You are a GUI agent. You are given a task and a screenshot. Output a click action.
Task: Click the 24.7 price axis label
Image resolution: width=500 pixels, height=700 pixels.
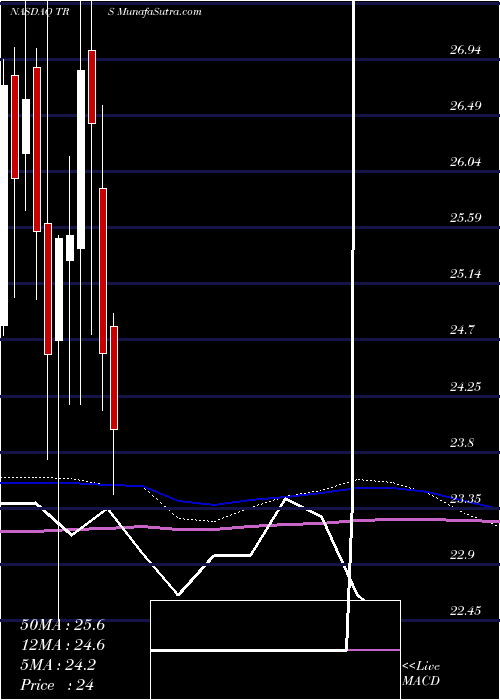pos(463,330)
